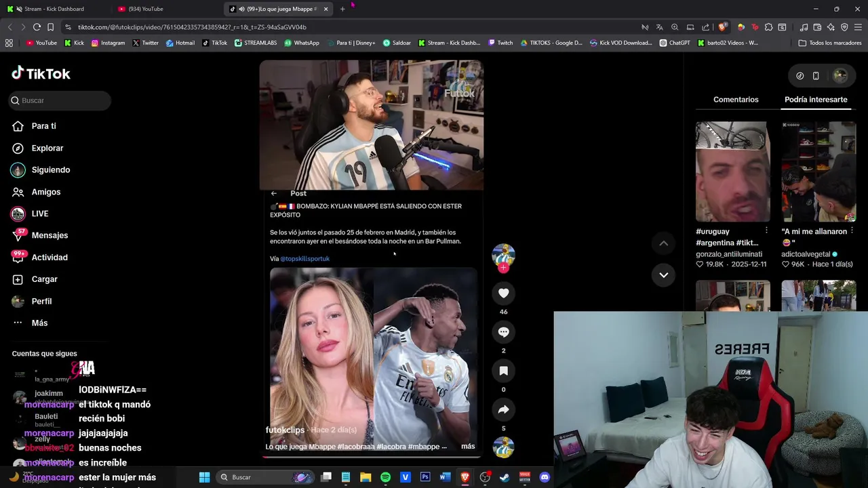Switch to the Podría interesarte tab
Viewport: 868px width, 488px height.
click(x=816, y=100)
